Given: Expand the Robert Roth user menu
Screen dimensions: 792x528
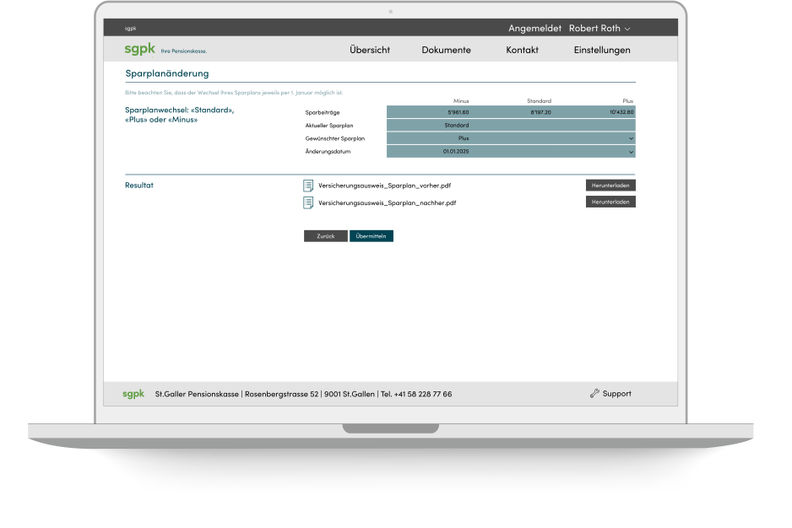Looking at the screenshot, I should coord(600,28).
